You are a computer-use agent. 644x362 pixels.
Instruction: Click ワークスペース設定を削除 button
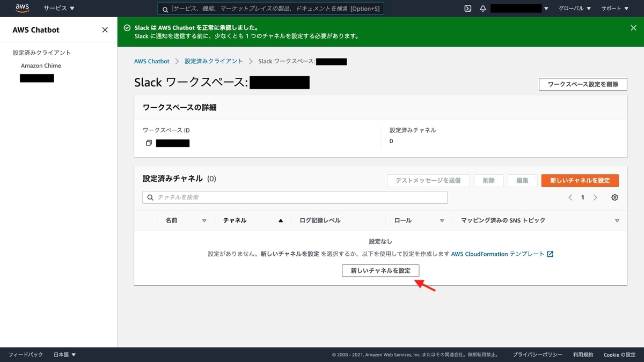pos(583,84)
